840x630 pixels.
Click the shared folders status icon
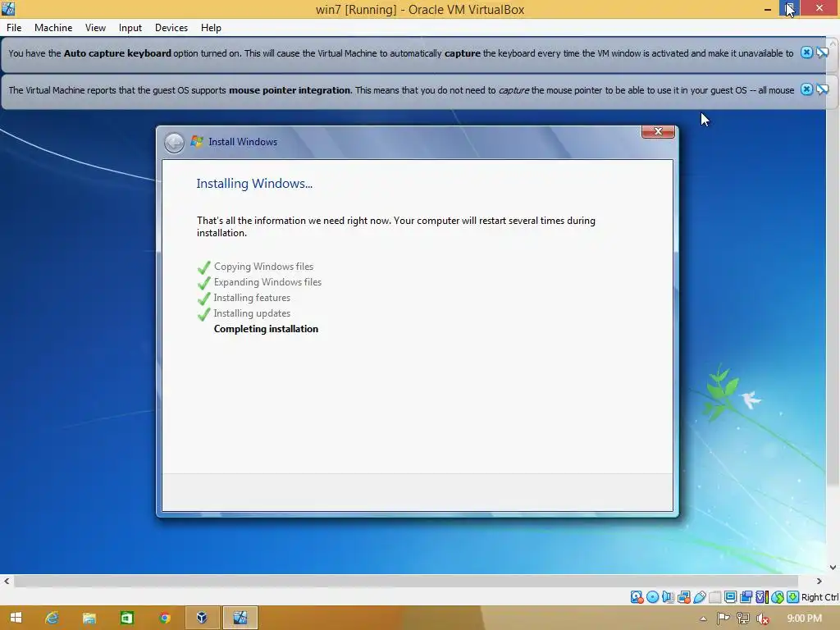(715, 597)
